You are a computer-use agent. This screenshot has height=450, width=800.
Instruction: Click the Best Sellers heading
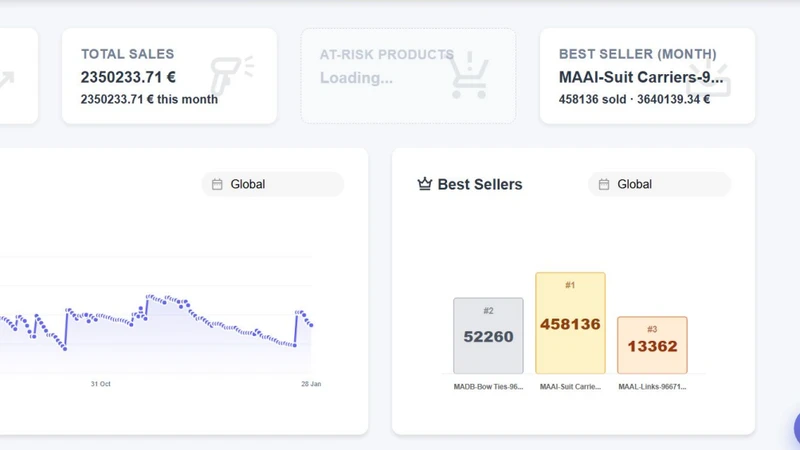point(480,184)
